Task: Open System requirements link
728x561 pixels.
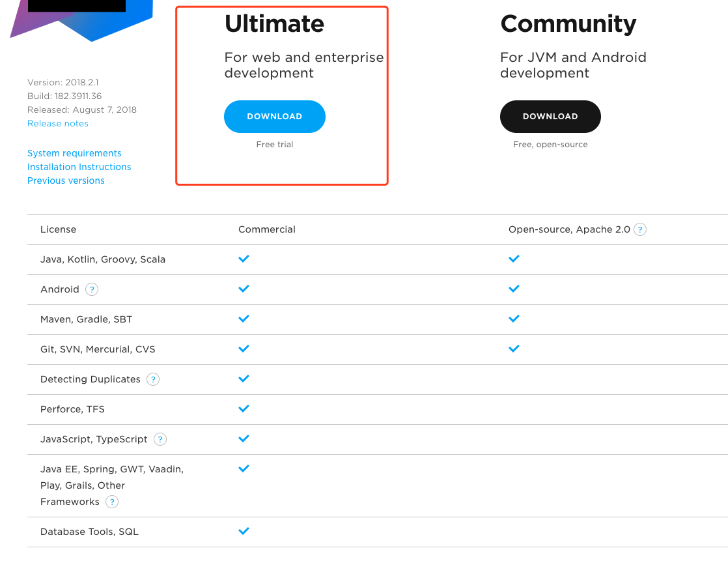Action: click(74, 153)
